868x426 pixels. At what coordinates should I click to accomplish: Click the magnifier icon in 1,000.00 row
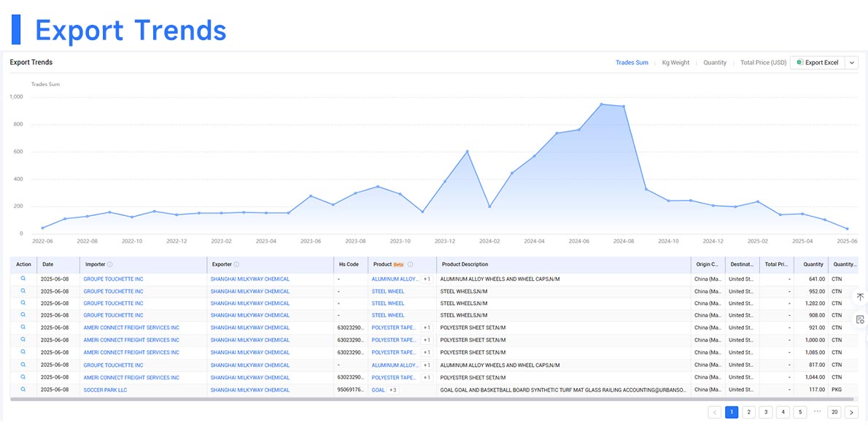coord(23,339)
